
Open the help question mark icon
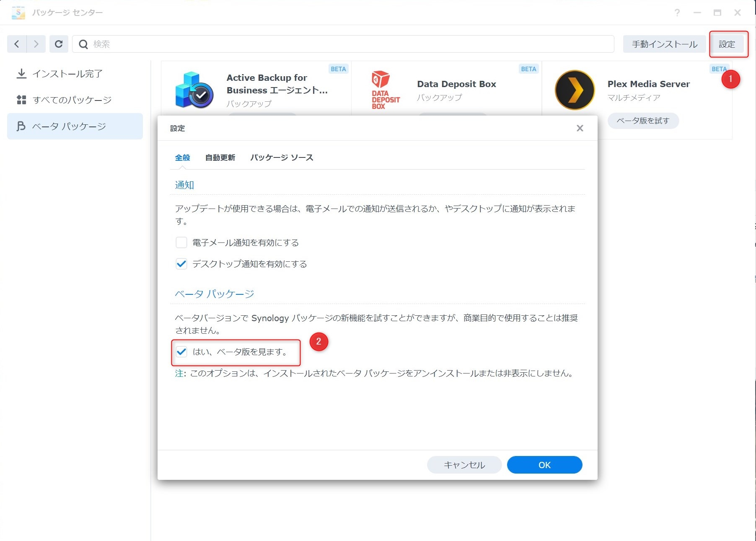(677, 13)
